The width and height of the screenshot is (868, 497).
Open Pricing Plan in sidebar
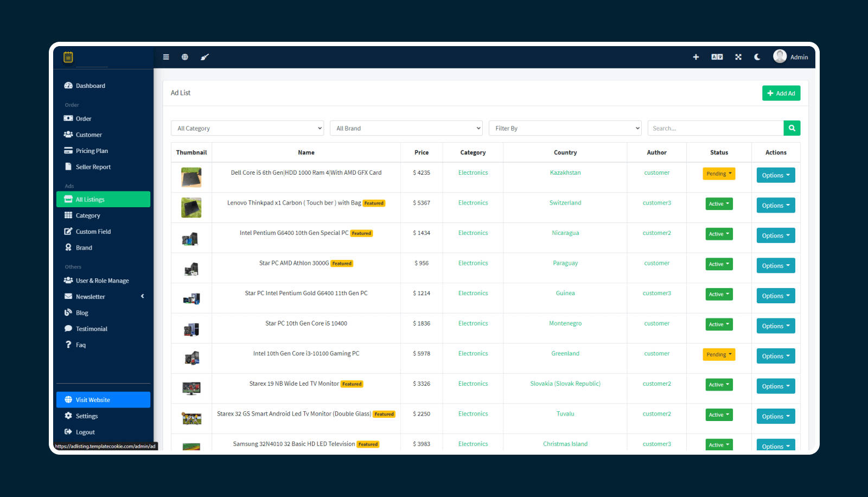[103, 151]
